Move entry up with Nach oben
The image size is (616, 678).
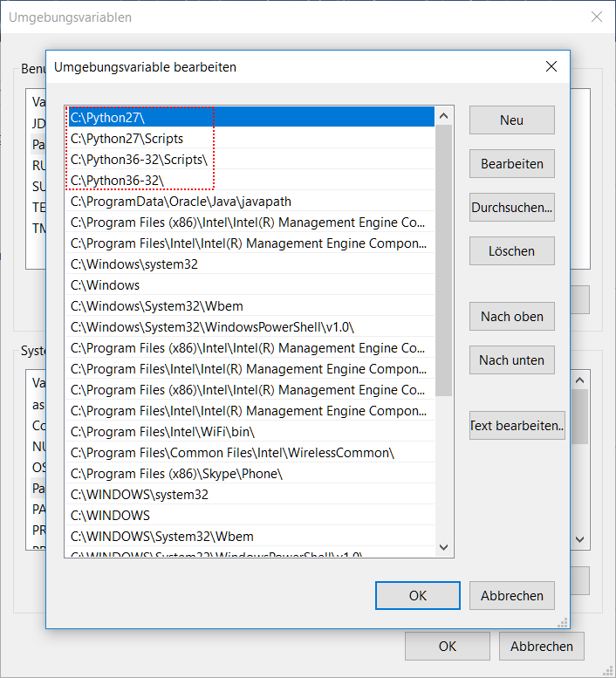[x=511, y=317]
